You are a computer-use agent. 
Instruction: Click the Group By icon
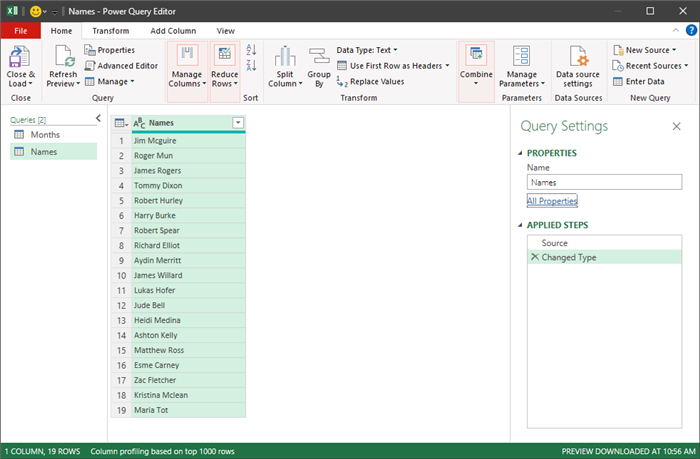(x=318, y=56)
